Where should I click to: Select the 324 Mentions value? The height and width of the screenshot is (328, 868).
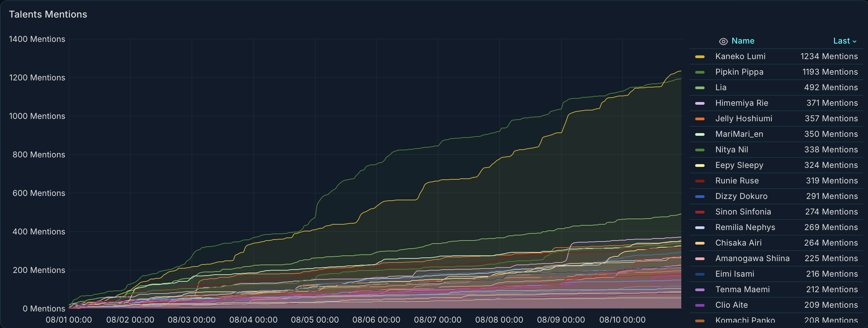[831, 165]
